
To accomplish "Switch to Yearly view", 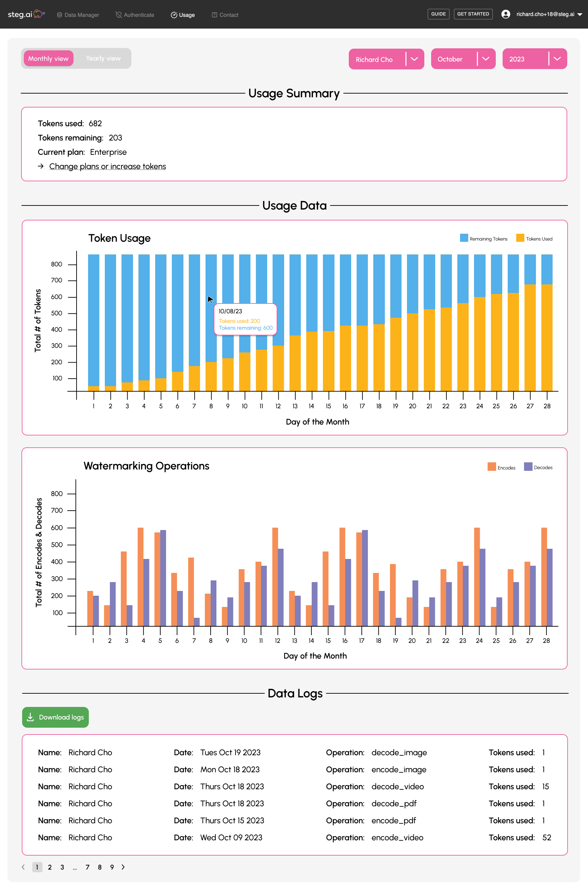I will [x=103, y=59].
